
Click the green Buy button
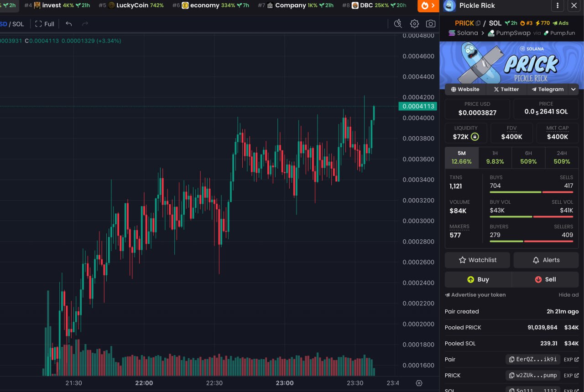pyautogui.click(x=478, y=279)
